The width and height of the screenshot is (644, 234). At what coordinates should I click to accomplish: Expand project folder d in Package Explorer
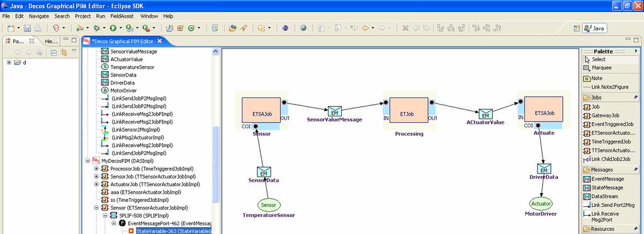9,62
